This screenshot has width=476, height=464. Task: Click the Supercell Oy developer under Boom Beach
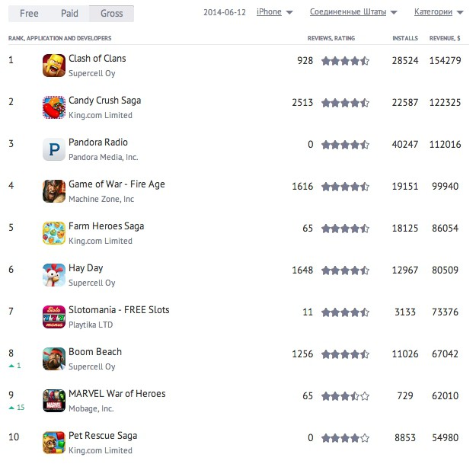coord(91,366)
